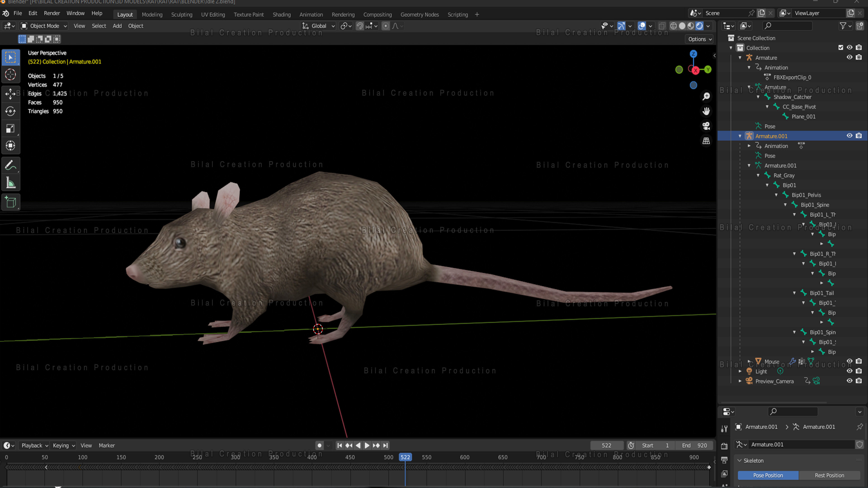
Task: Activate the Rotate tool
Action: (10, 111)
